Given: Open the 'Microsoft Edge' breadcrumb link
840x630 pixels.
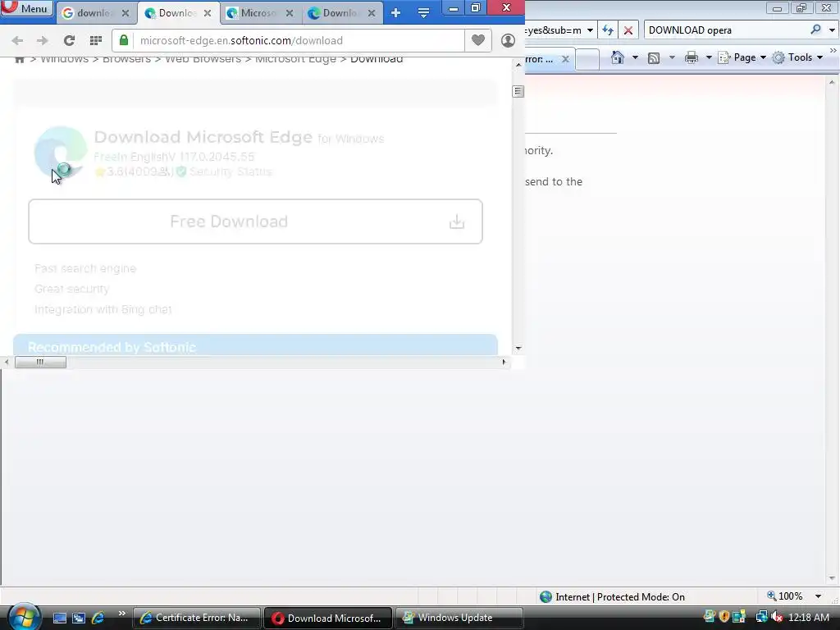Looking at the screenshot, I should click(295, 59).
